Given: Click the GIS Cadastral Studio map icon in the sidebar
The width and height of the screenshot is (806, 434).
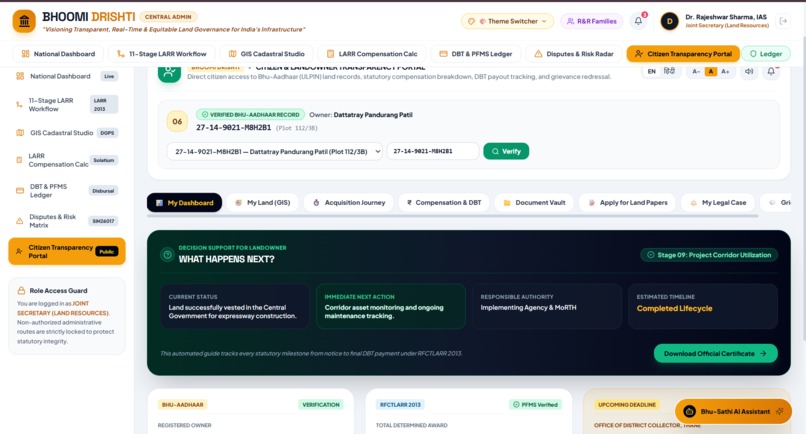Looking at the screenshot, I should pos(20,133).
